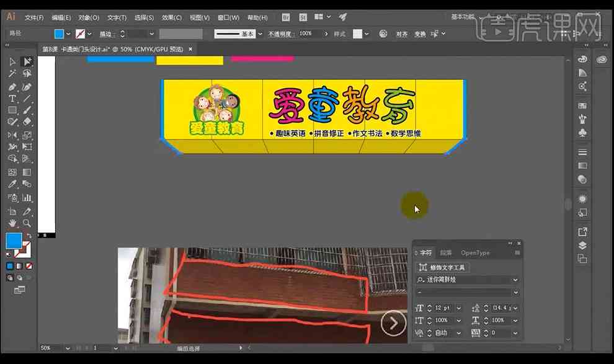Expand the font style dropdown

click(x=515, y=292)
